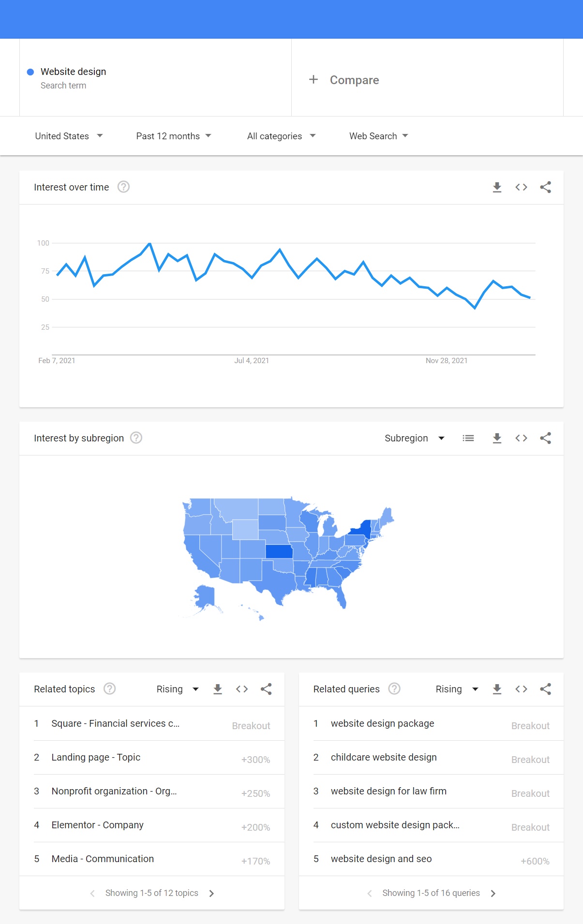This screenshot has height=924, width=583.
Task: Change the Past 12 months time range
Action: click(173, 136)
